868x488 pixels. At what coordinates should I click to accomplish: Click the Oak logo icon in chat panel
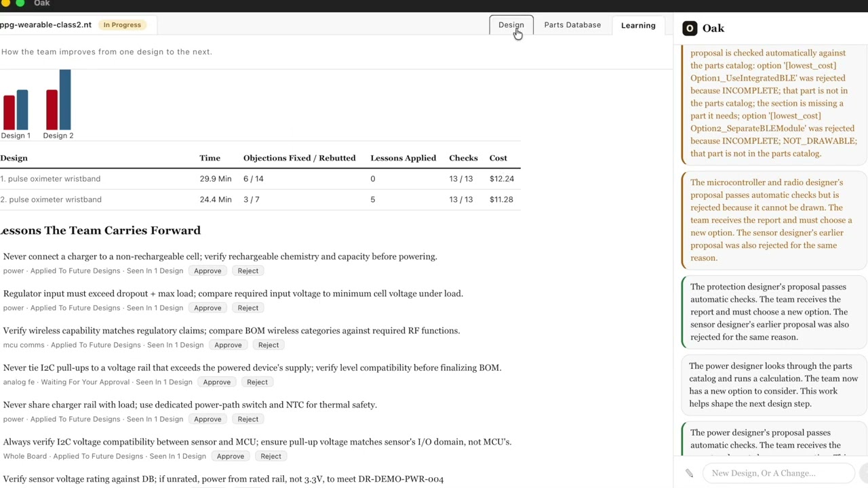690,28
